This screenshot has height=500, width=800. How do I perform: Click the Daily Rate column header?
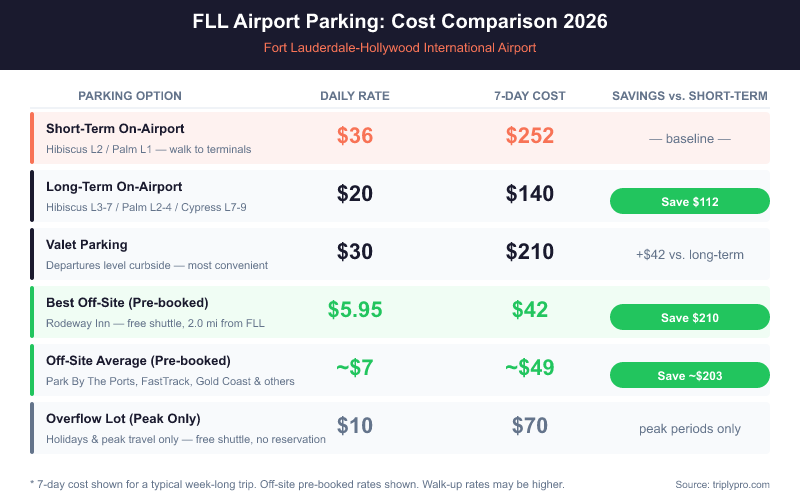pos(355,96)
